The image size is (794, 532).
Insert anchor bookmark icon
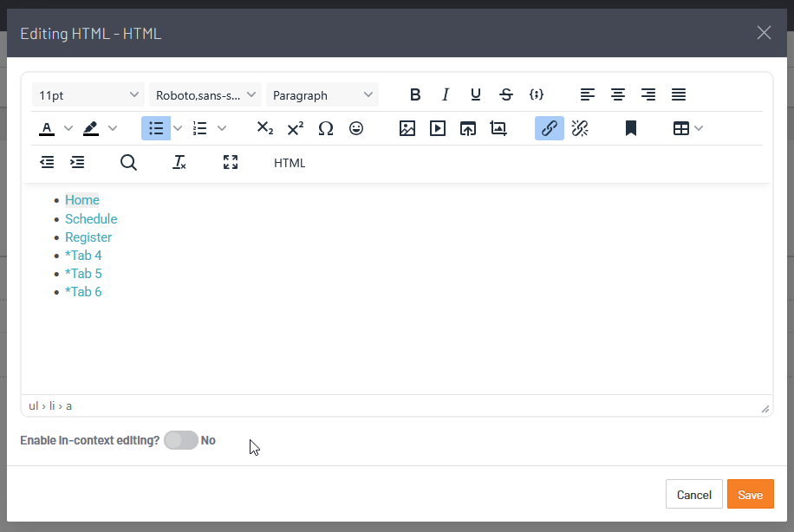630,128
